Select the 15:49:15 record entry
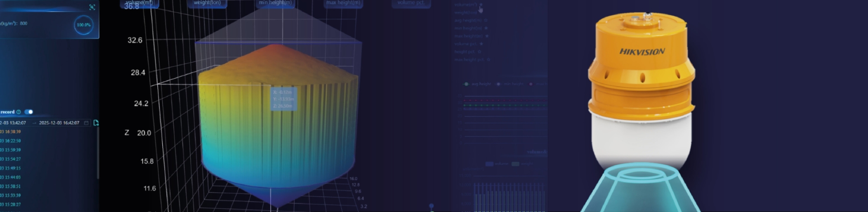The height and width of the screenshot is (212, 868). 10,168
